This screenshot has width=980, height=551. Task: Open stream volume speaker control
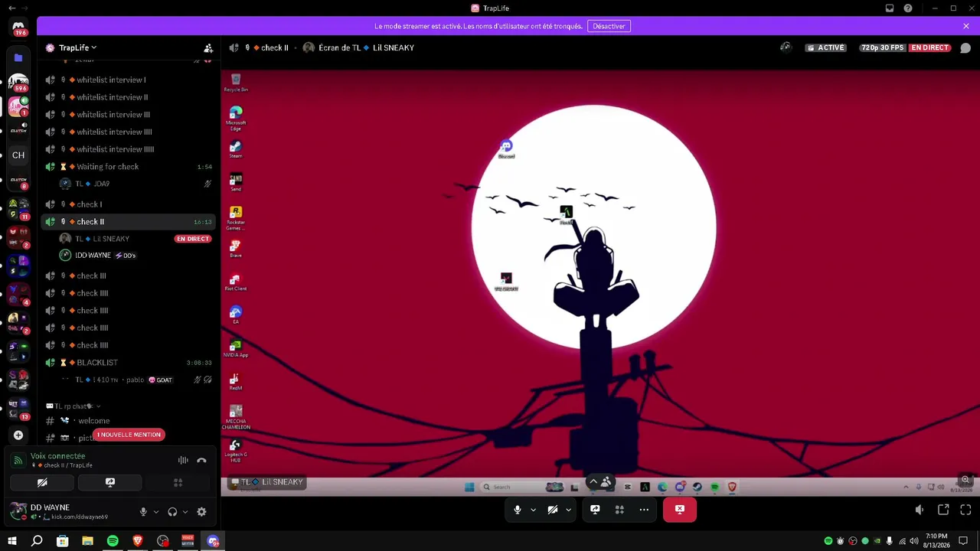coord(920,510)
